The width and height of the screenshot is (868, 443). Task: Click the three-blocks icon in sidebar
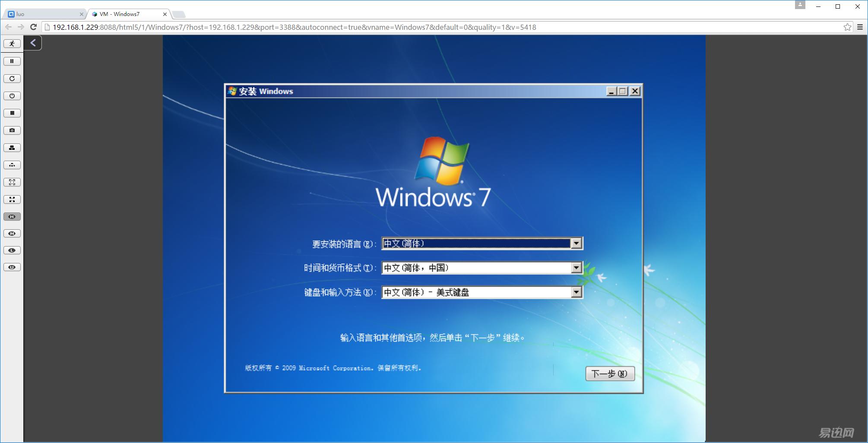point(12,148)
